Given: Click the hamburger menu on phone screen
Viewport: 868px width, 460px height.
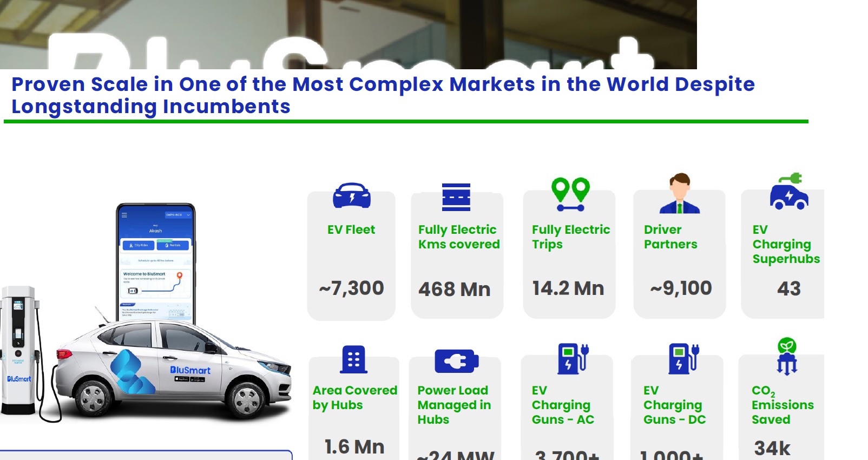Looking at the screenshot, I should [x=124, y=215].
